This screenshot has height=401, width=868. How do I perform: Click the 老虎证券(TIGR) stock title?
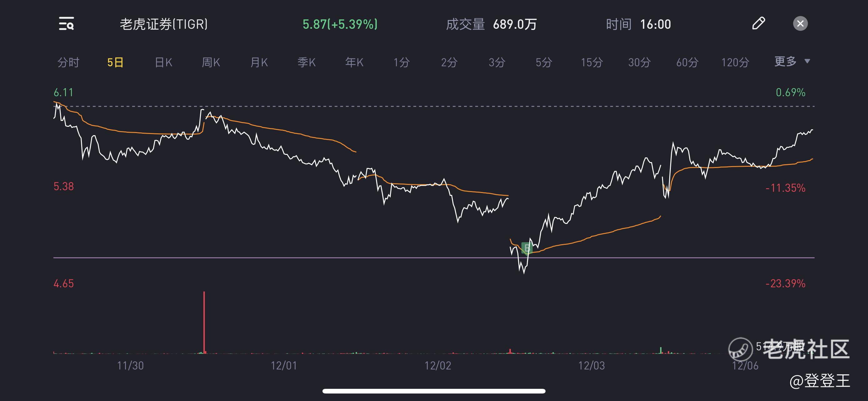[x=164, y=24]
